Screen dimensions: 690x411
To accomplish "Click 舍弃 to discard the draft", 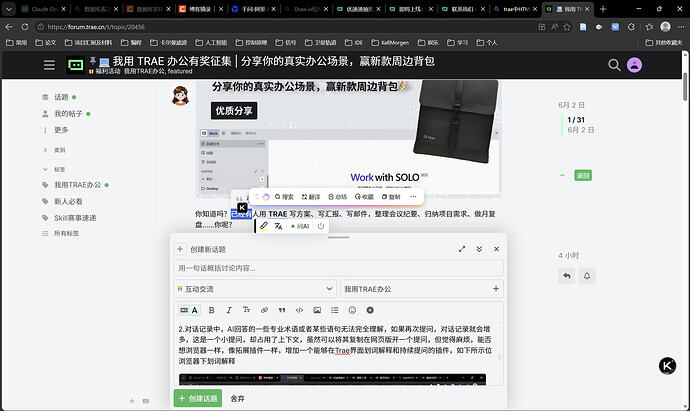I will (x=237, y=399).
